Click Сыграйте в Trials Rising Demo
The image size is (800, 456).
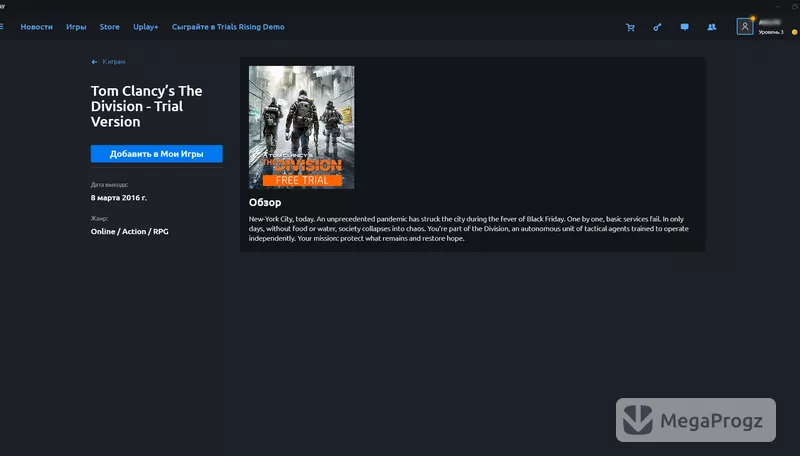pos(228,27)
